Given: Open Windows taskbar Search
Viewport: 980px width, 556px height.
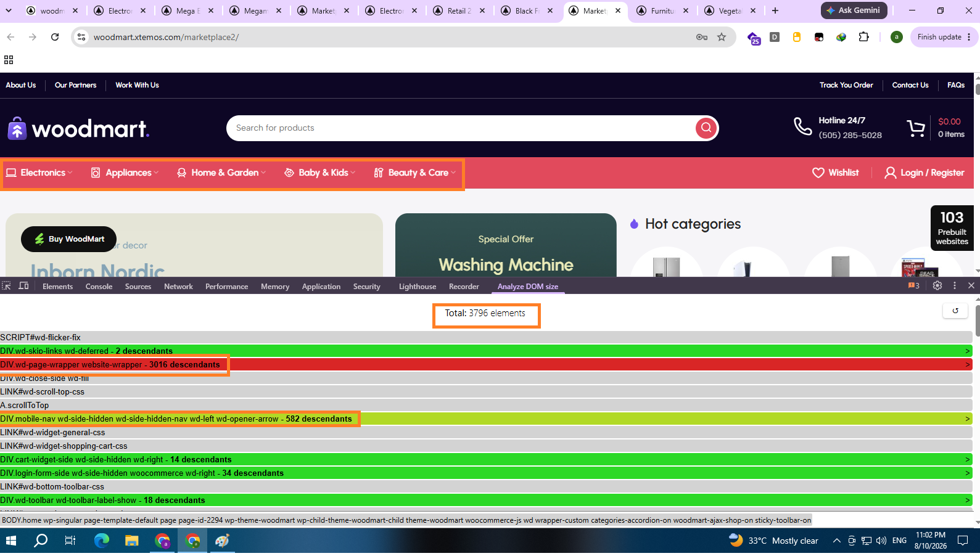Looking at the screenshot, I should tap(41, 541).
